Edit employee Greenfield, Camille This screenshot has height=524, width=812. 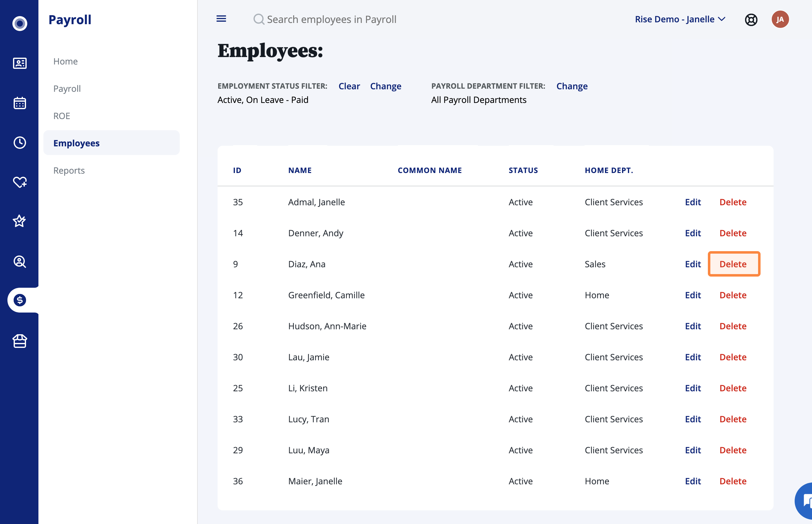tap(693, 295)
